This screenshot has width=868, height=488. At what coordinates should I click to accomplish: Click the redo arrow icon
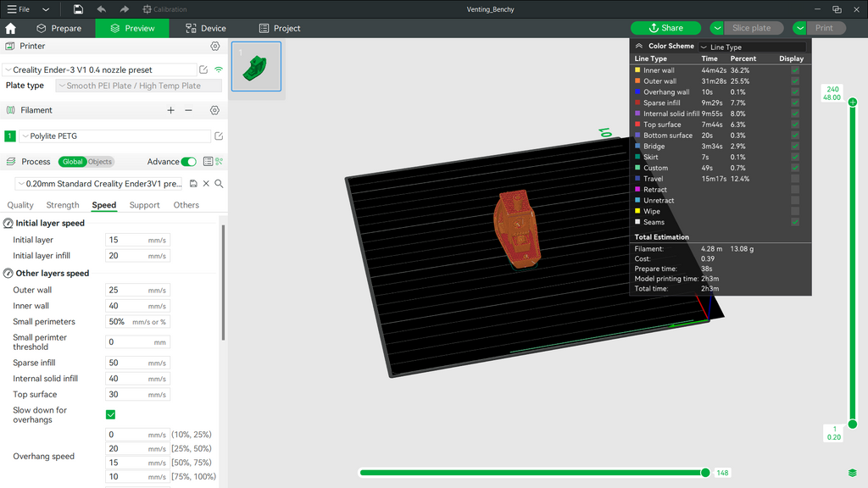pyautogui.click(x=124, y=8)
